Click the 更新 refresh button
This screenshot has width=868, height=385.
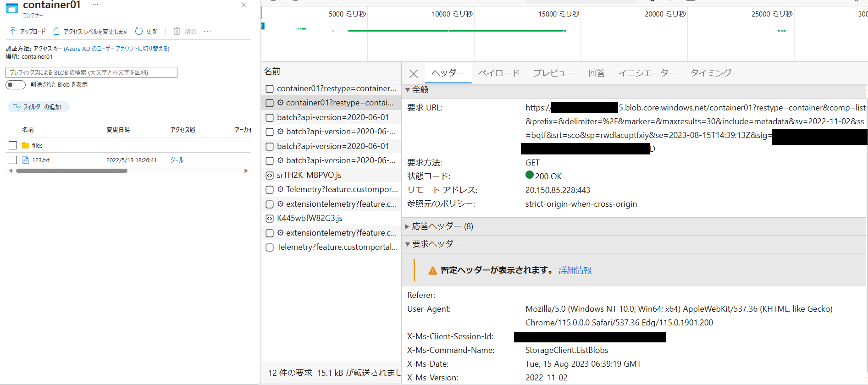[147, 31]
